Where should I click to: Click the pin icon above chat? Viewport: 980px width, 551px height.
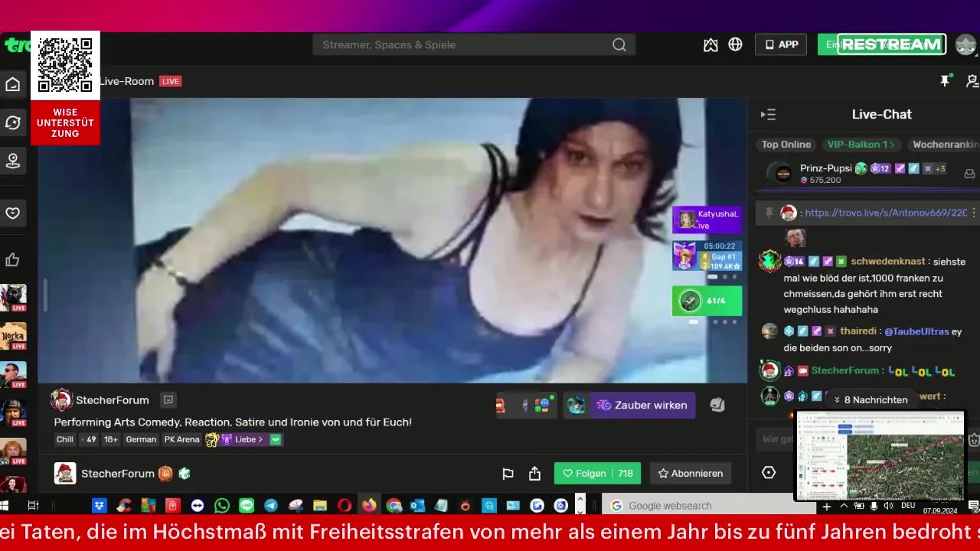pos(946,80)
